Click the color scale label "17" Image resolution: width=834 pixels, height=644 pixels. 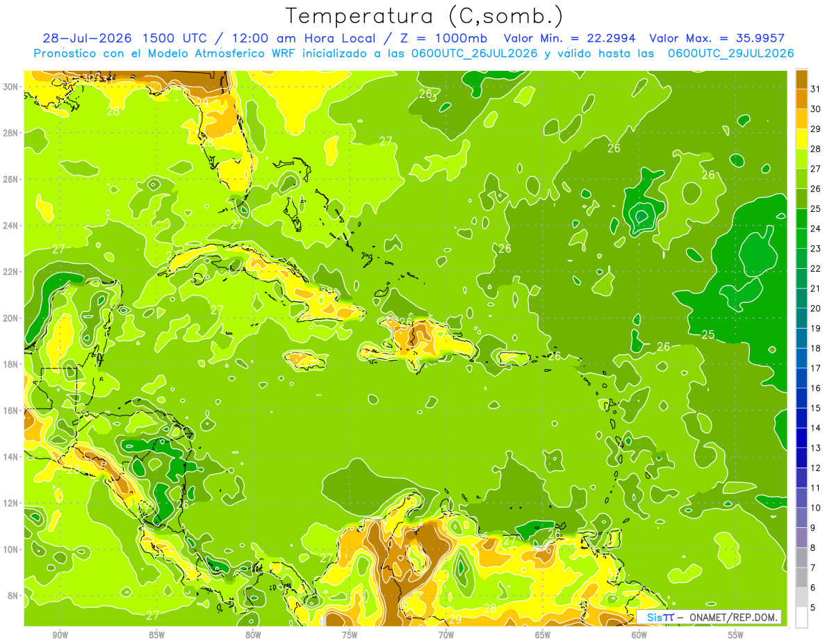coord(816,368)
